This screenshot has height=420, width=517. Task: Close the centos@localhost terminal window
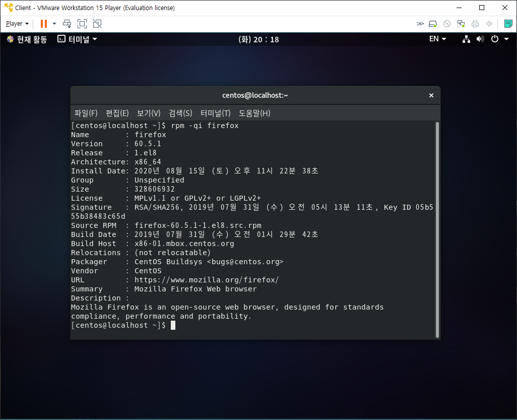click(431, 95)
